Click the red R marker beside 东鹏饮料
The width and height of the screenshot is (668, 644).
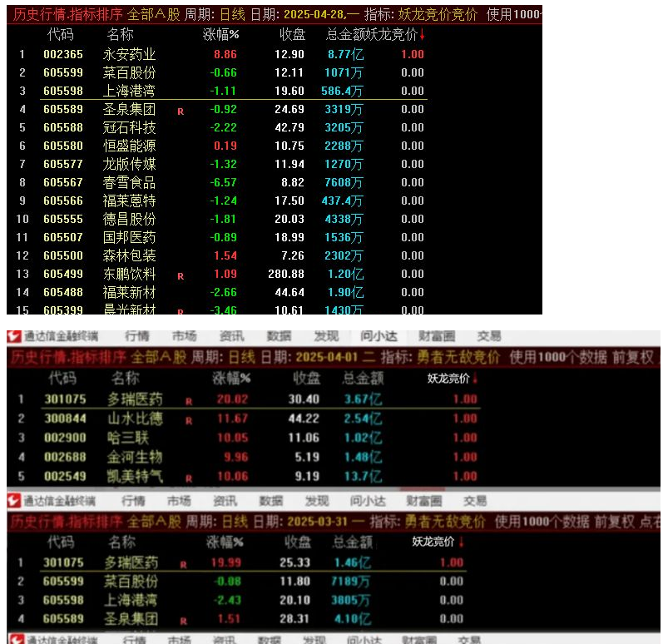[x=181, y=275]
